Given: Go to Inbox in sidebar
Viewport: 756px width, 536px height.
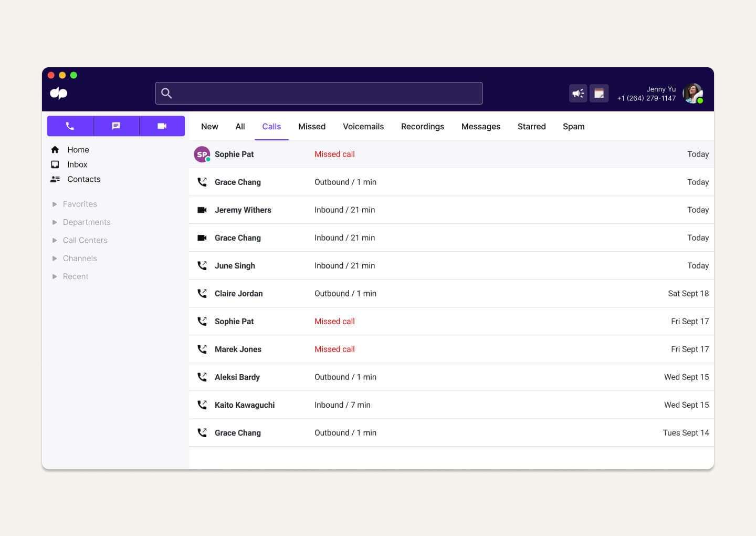Looking at the screenshot, I should pyautogui.click(x=77, y=164).
